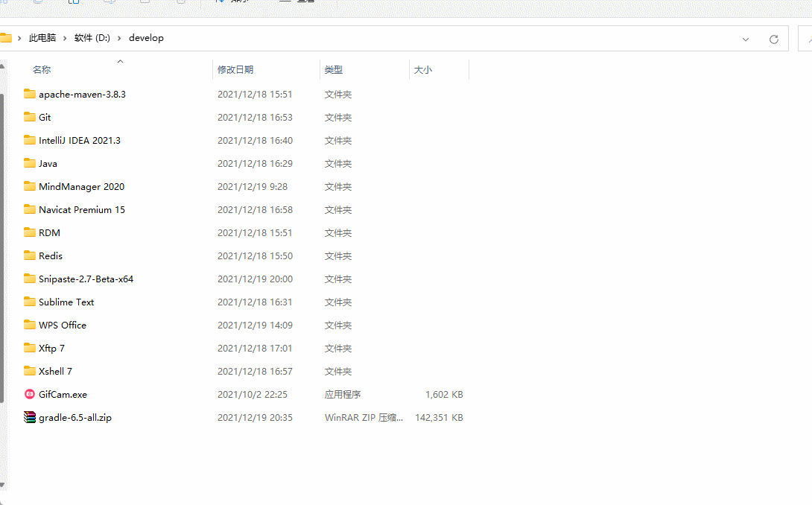Click the left pane vertical scrollbar
The image size is (812, 505).
(2, 247)
